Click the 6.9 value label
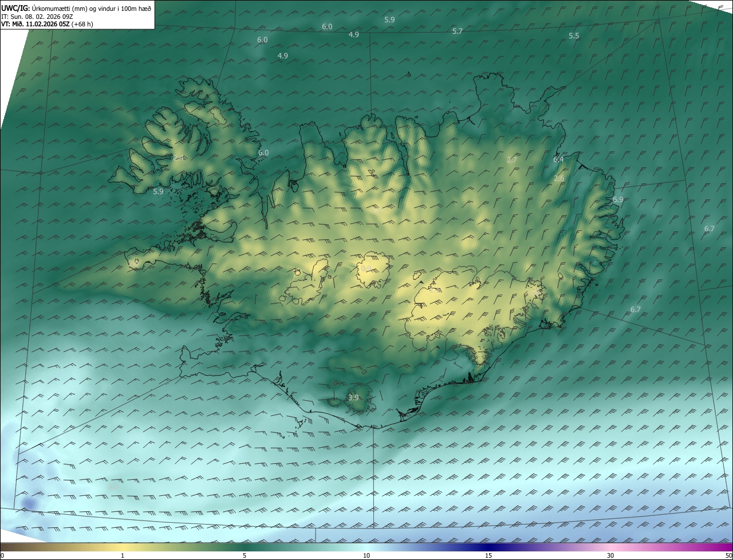This screenshot has height=560, width=733. coord(618,200)
